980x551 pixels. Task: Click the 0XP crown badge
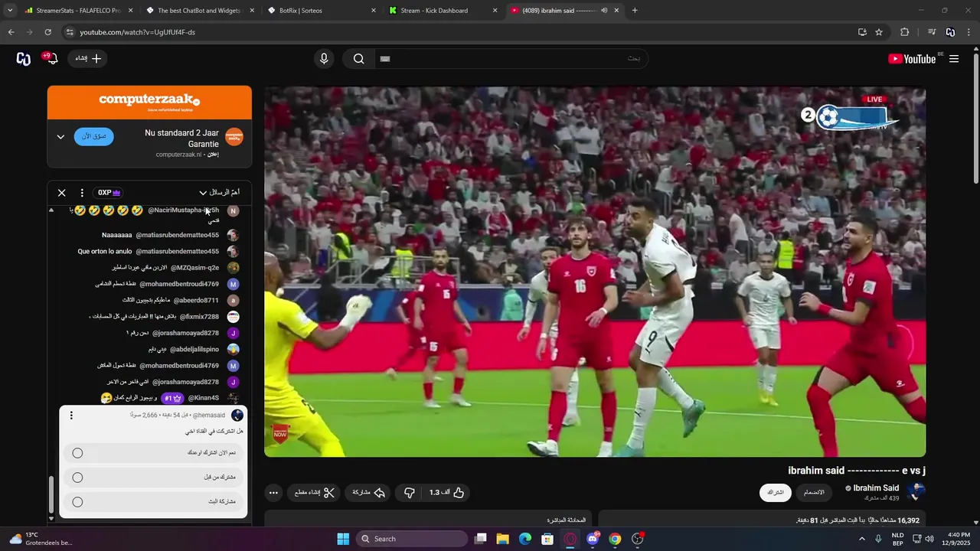109,193
